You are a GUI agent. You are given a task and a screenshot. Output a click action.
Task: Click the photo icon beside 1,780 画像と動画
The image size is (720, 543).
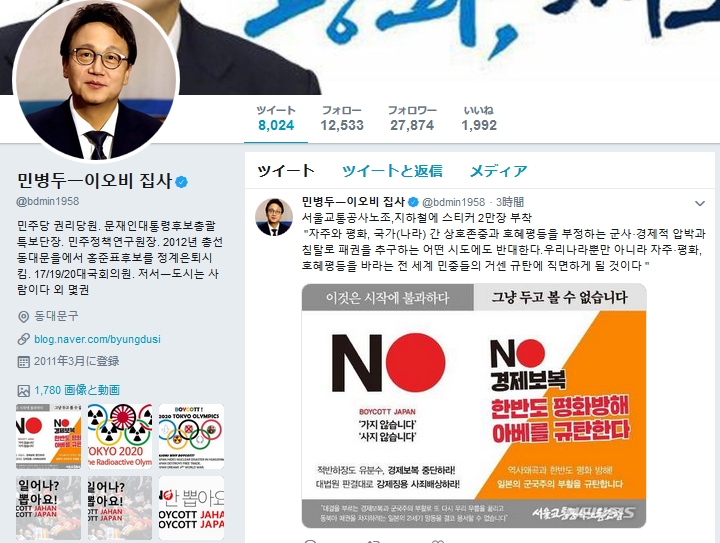[x=23, y=390]
